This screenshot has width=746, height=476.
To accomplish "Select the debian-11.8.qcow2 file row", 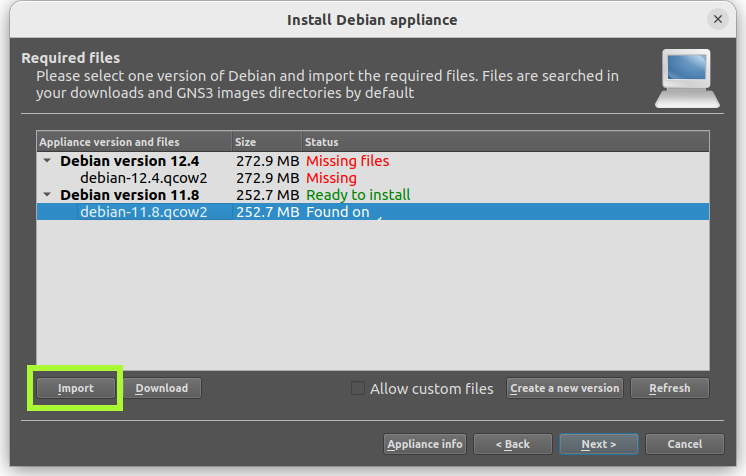I will (x=373, y=212).
